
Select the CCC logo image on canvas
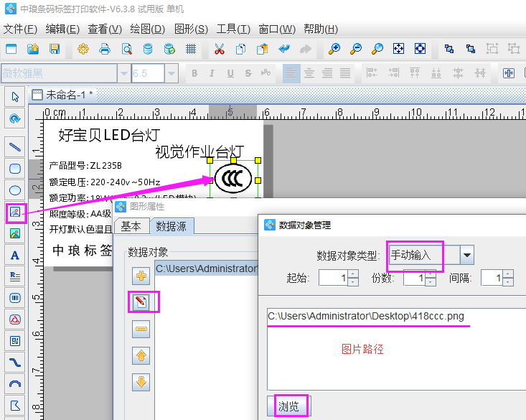234,179
